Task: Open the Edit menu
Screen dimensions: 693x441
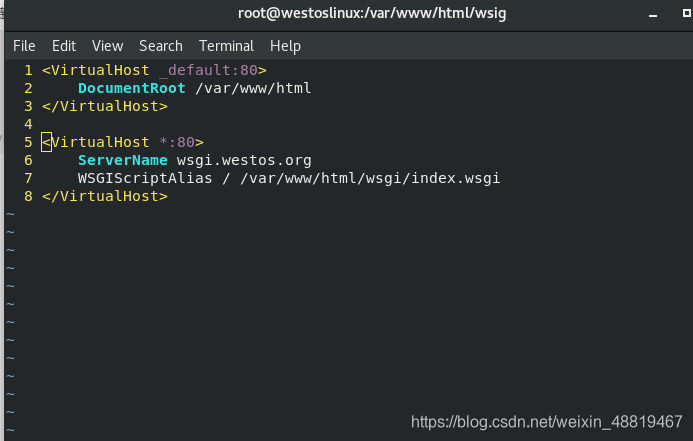Action: [64, 46]
